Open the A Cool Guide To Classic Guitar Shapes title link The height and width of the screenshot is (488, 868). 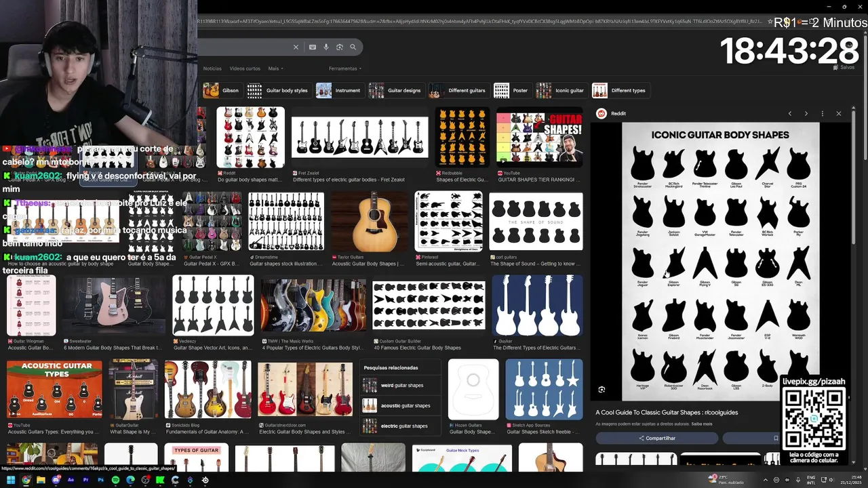[x=667, y=412]
